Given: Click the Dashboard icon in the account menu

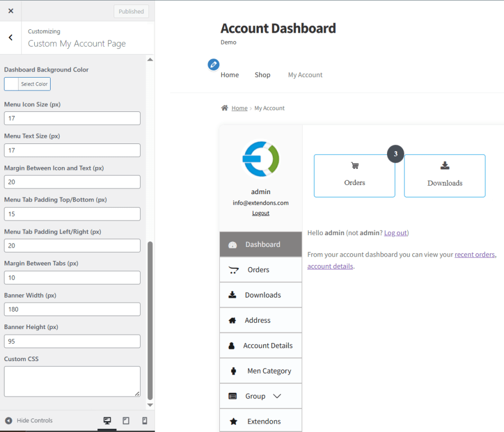Looking at the screenshot, I should pyautogui.click(x=233, y=244).
